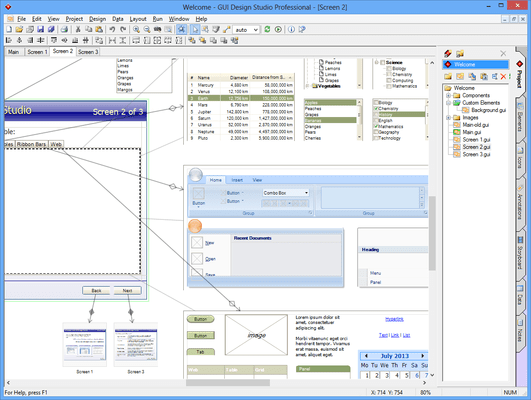Click the canvas vertical scrollbar thumb
Image resolution: width=531 pixels, height=400 pixels.
tap(432, 233)
